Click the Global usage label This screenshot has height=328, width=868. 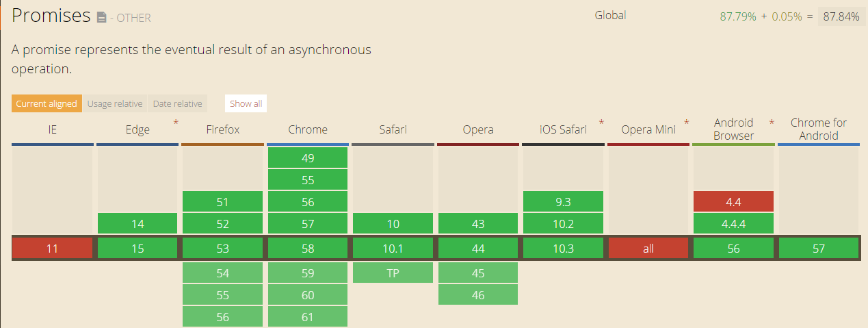pyautogui.click(x=610, y=15)
